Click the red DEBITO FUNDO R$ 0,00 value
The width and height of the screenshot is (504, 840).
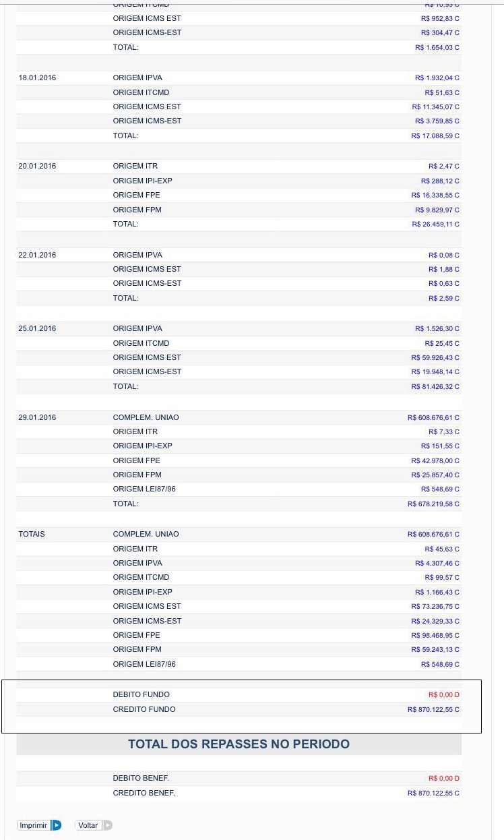[x=443, y=694]
